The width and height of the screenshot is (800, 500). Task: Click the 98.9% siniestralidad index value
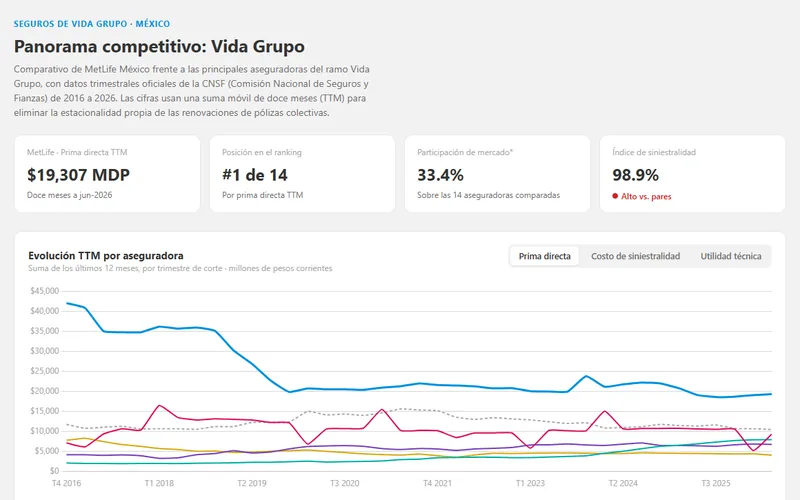click(635, 175)
